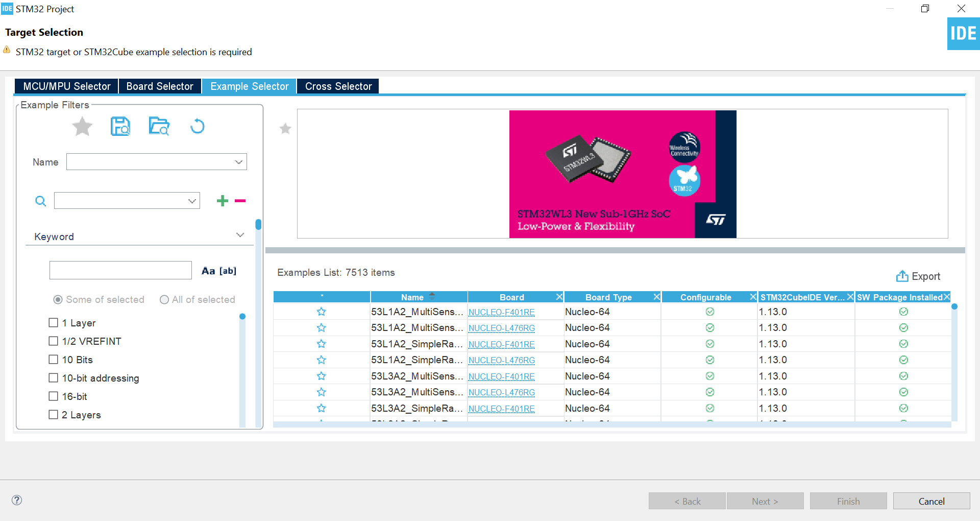
Task: Switch to the Board Selector tab
Action: pos(160,86)
